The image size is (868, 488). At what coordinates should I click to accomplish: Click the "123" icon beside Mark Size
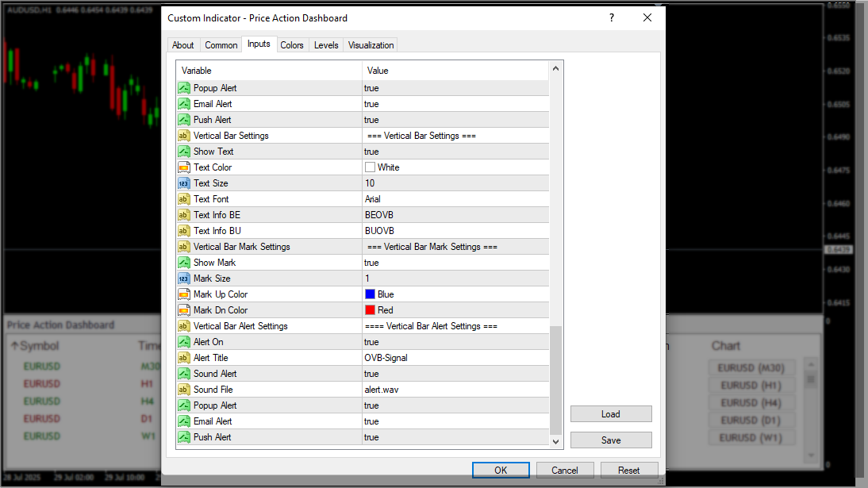click(x=183, y=278)
